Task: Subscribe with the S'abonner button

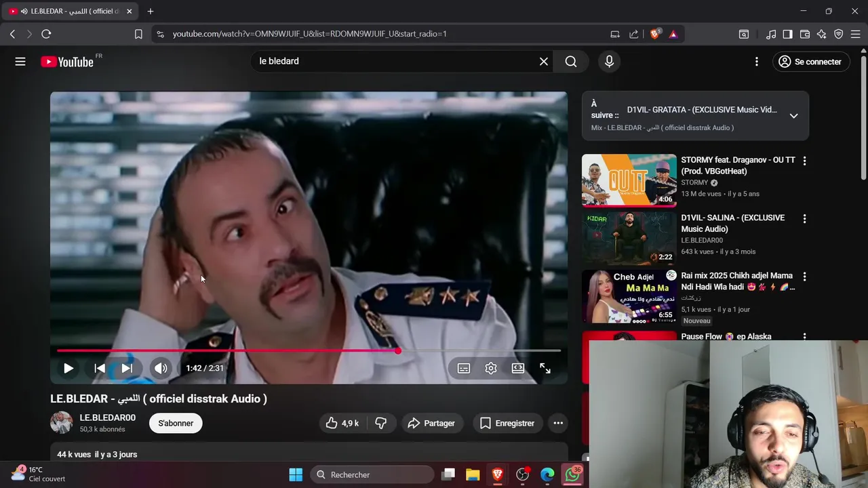Action: point(176,423)
